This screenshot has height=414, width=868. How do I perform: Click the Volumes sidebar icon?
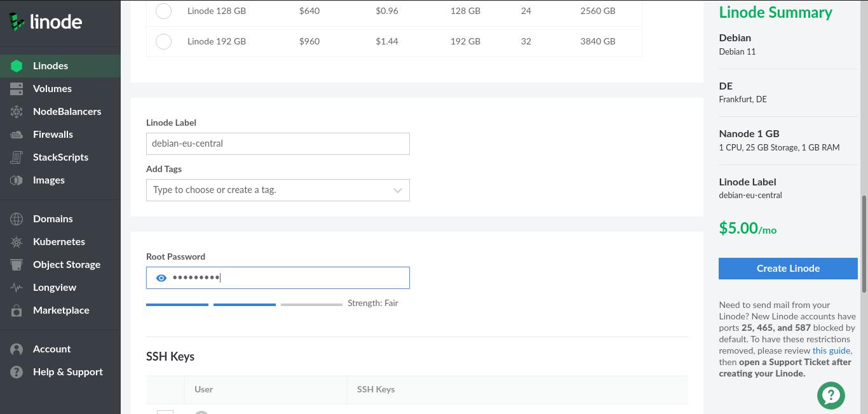point(17,89)
